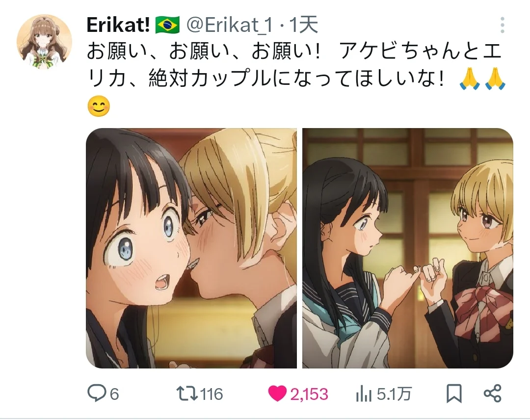Open the left whispering scene image
This screenshot has width=530, height=420.
pyautogui.click(x=191, y=248)
